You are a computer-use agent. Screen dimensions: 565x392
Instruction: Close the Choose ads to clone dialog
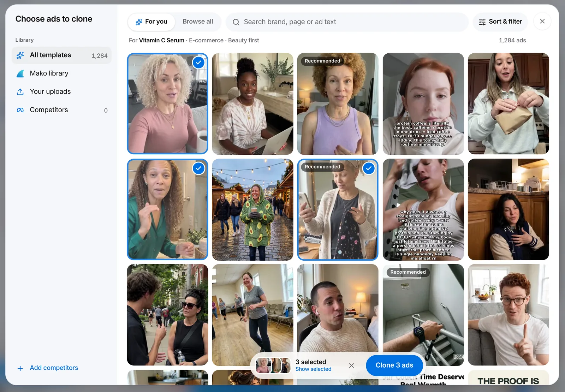[x=542, y=21]
